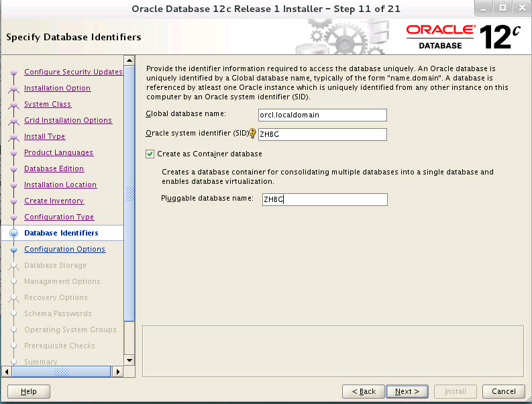This screenshot has height=404, width=532.
Task: Click the Back button
Action: (x=364, y=391)
